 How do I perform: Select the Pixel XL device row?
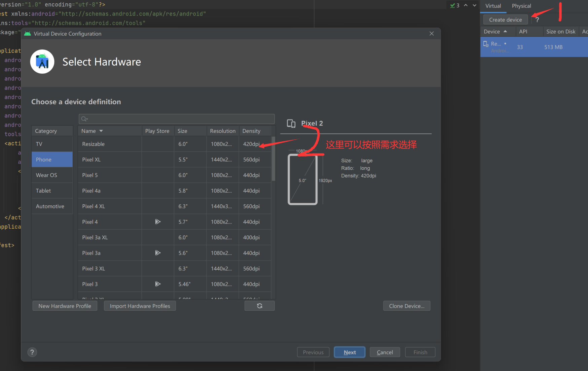[175, 159]
